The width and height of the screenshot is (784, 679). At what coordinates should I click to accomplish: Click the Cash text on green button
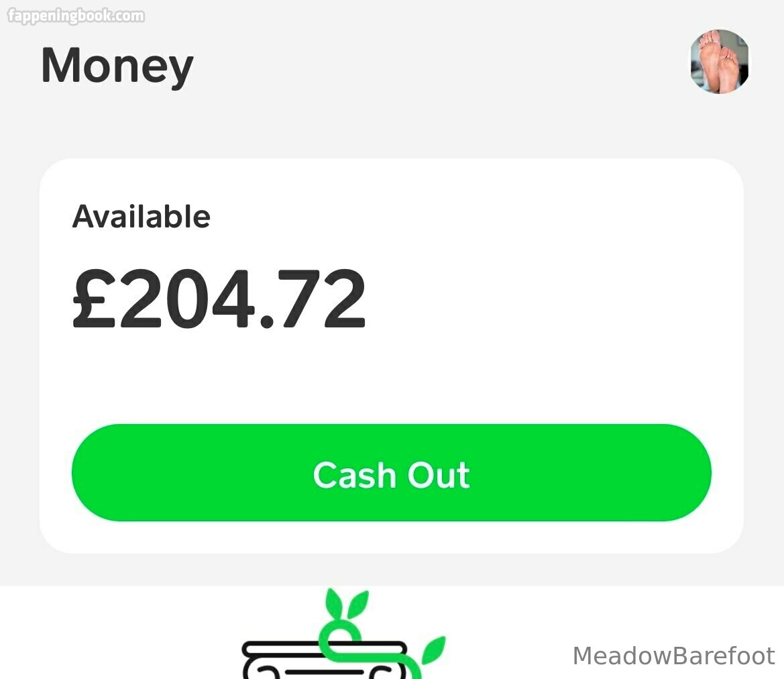pyautogui.click(x=355, y=474)
